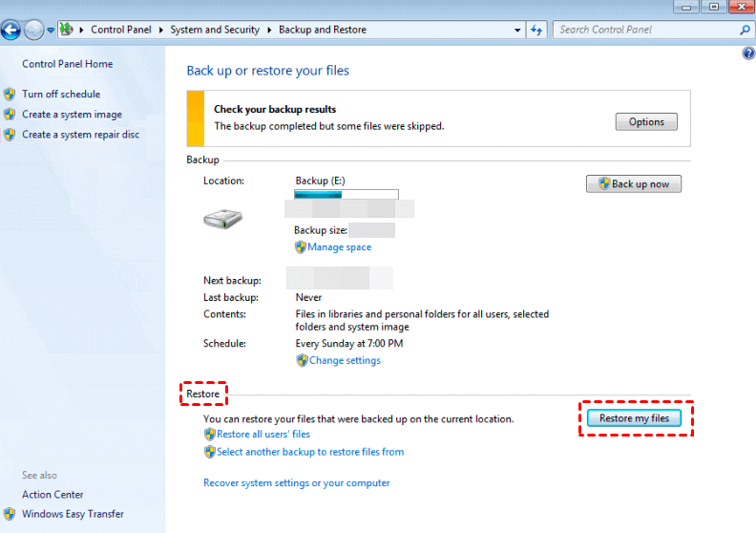Click the Options button
This screenshot has width=756, height=533.
point(646,121)
